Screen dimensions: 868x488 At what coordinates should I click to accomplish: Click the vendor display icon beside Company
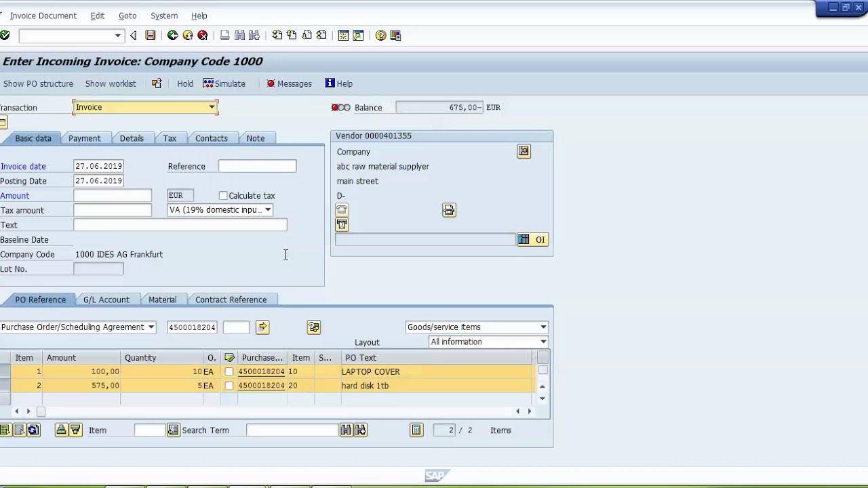coord(524,151)
